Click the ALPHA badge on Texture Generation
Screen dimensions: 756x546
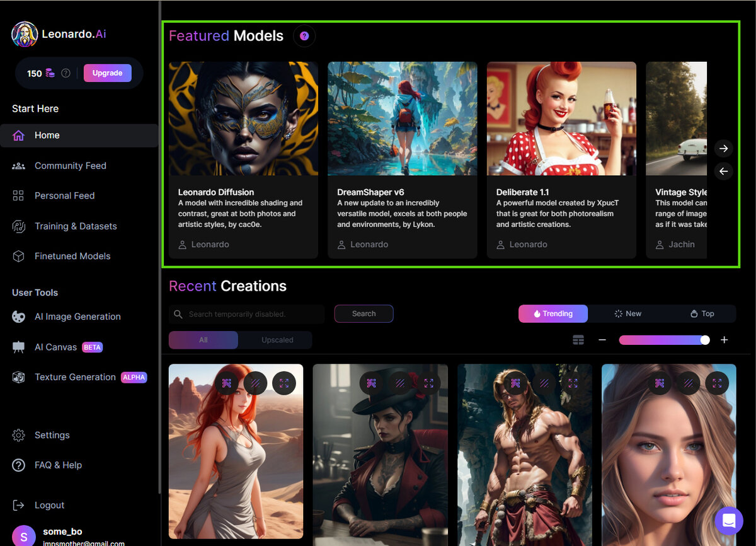pos(134,378)
